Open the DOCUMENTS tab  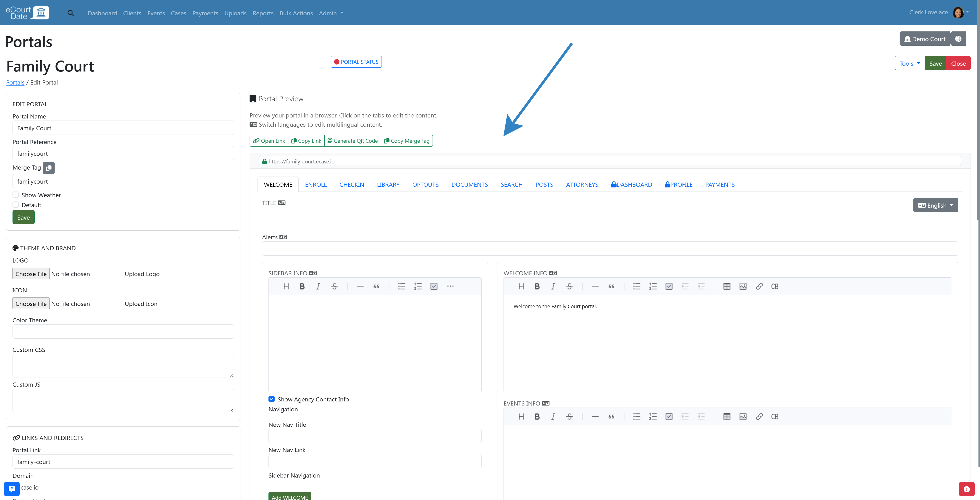[x=470, y=184]
